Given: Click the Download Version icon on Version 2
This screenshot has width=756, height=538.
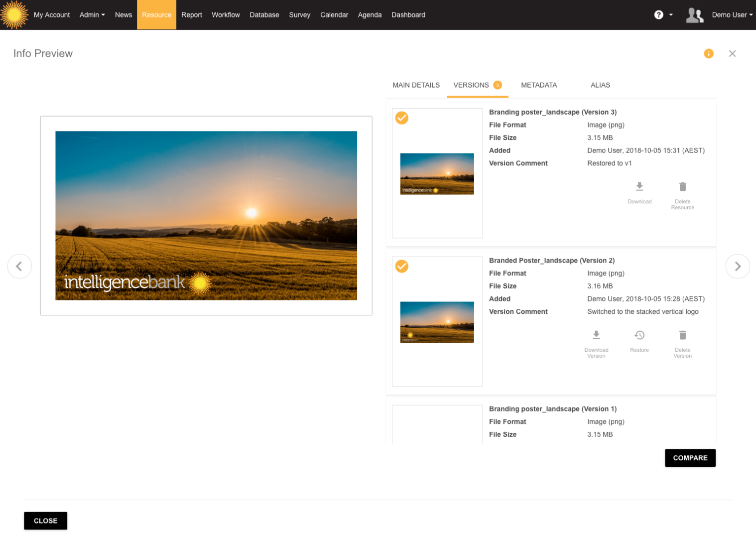Looking at the screenshot, I should (596, 335).
